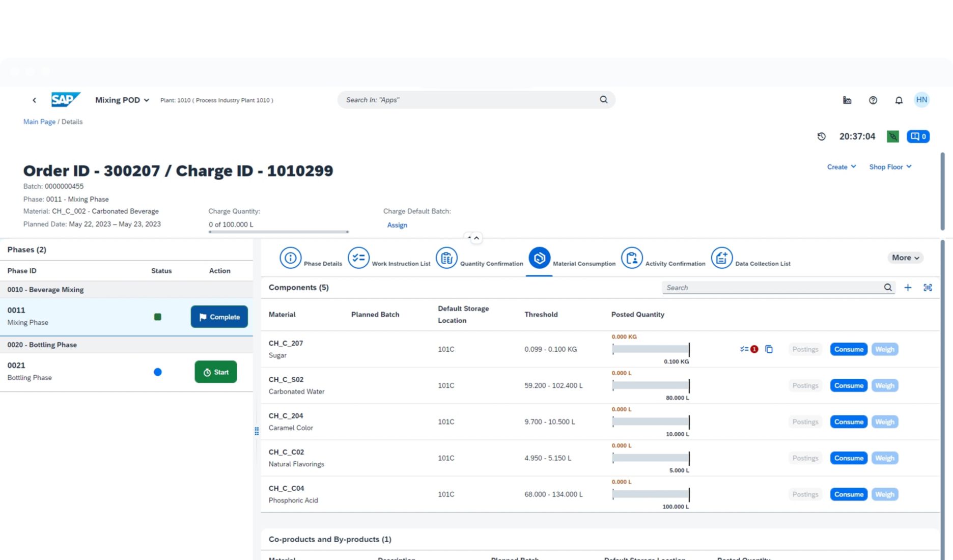This screenshot has height=560, width=953.
Task: Click the green plug connection status icon
Action: (892, 136)
